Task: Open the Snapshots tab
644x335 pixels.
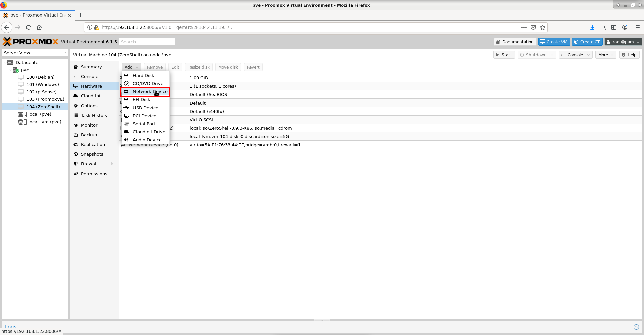Action: [95, 154]
